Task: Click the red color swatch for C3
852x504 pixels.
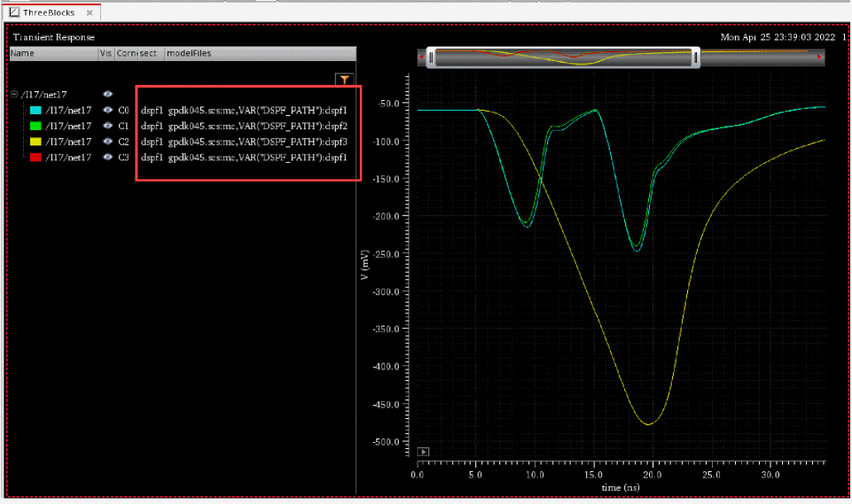Action: pos(35,157)
